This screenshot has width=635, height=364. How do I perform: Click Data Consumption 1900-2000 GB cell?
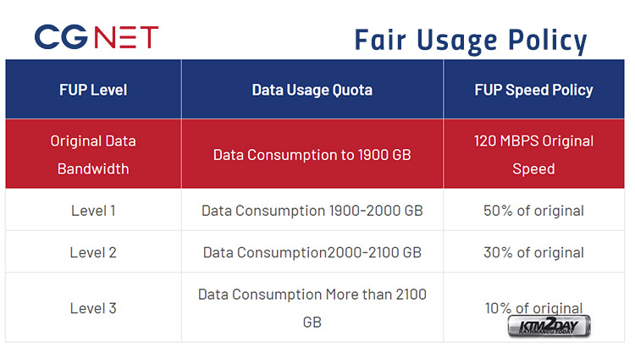[312, 211]
